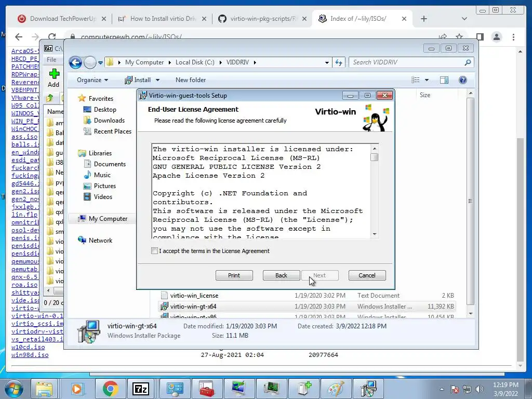Click the Explorer refresh button

pyautogui.click(x=339, y=62)
